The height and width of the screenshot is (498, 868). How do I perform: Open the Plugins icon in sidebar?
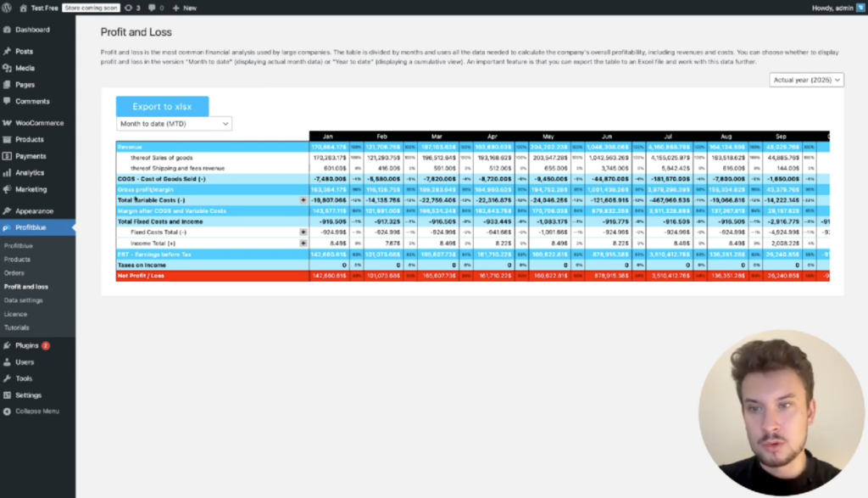[x=7, y=345]
